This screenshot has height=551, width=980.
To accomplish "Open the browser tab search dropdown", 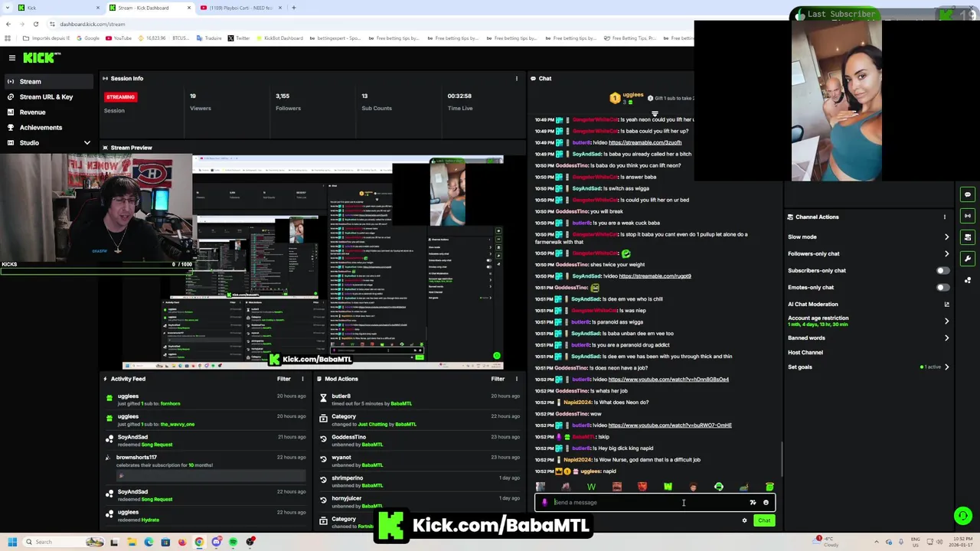I will pos(8,8).
